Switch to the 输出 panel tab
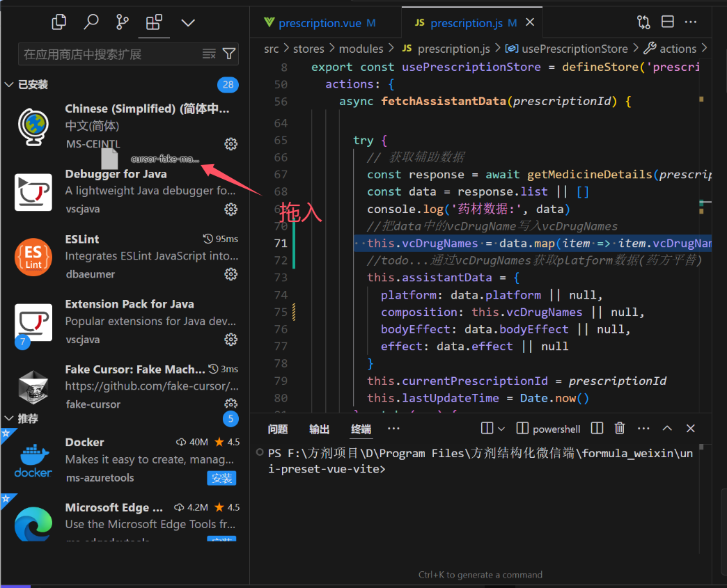The height and width of the screenshot is (588, 727). pyautogui.click(x=320, y=429)
